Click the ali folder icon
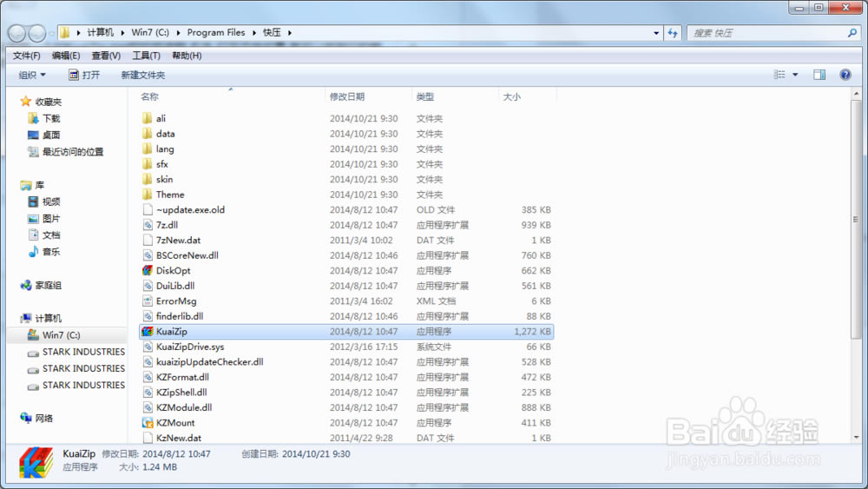The height and width of the screenshot is (489, 868). coord(148,118)
